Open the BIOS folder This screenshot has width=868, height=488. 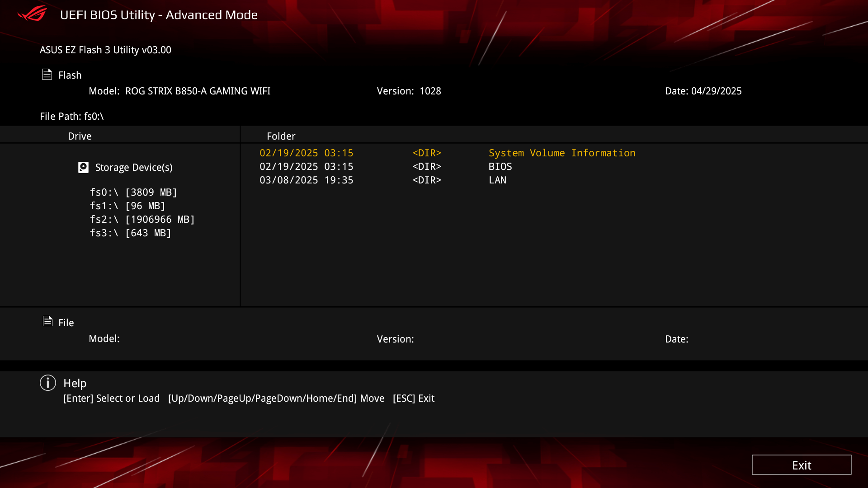(500, 166)
